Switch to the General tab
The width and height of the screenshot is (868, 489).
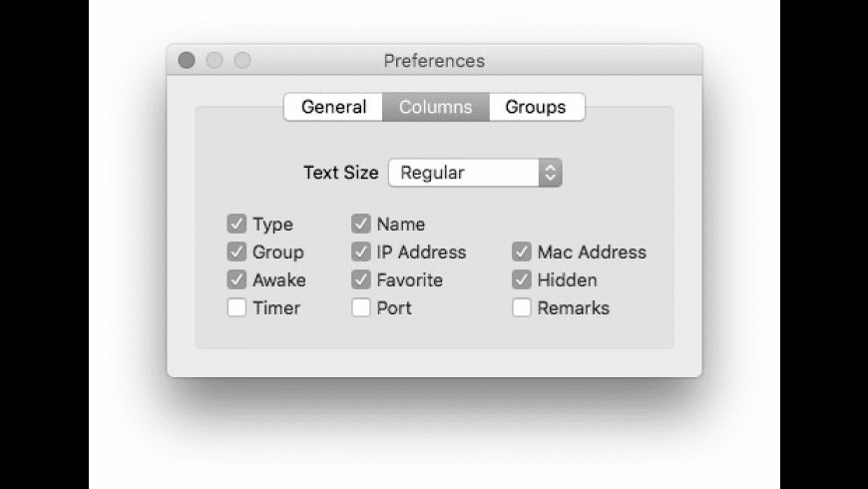tap(333, 107)
